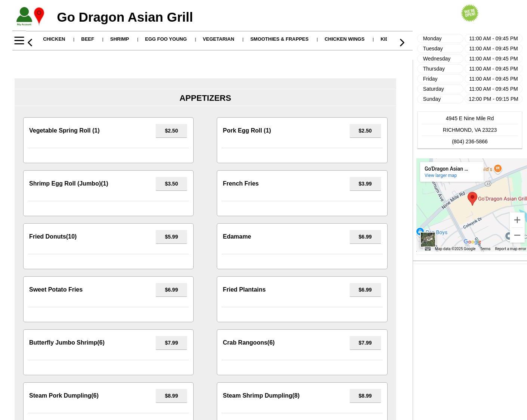
Task: Select Crab Rangoons $7.99 price button
Action: (x=365, y=343)
